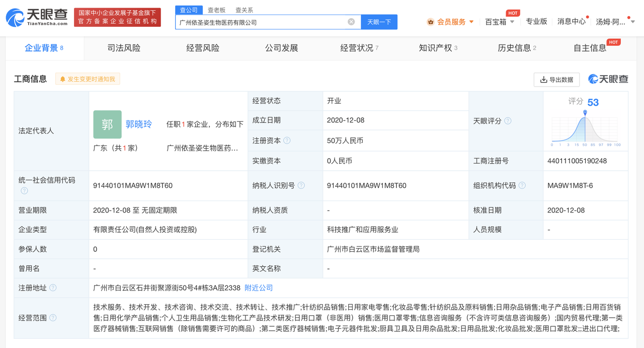Click help icon beside 组织机构代码

click(522, 185)
